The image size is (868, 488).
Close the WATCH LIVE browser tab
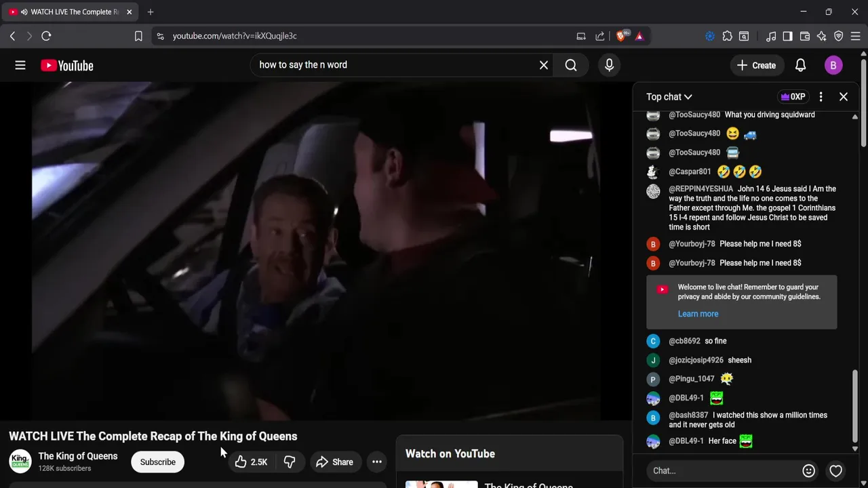pos(129,12)
